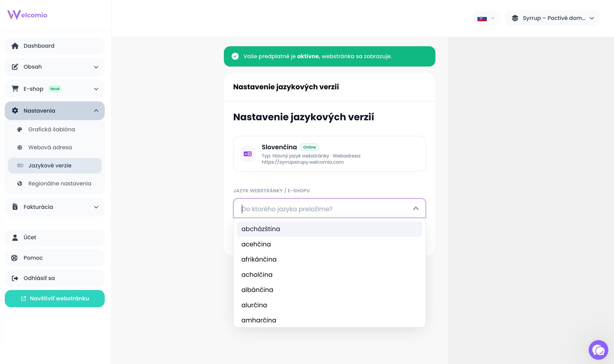Viewport: 614px width, 364px height.
Task: Collapse the Nastavenia section
Action: [96, 111]
